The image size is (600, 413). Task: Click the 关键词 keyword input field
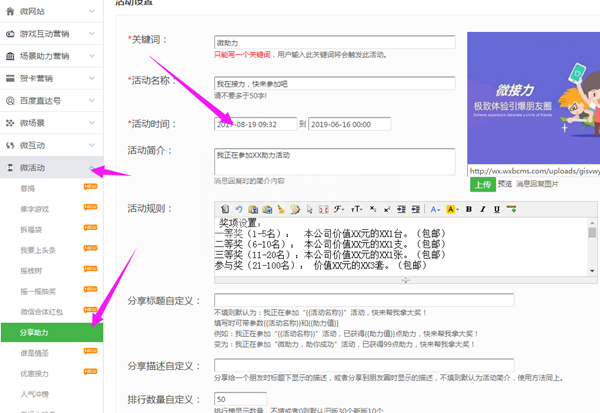pos(335,42)
